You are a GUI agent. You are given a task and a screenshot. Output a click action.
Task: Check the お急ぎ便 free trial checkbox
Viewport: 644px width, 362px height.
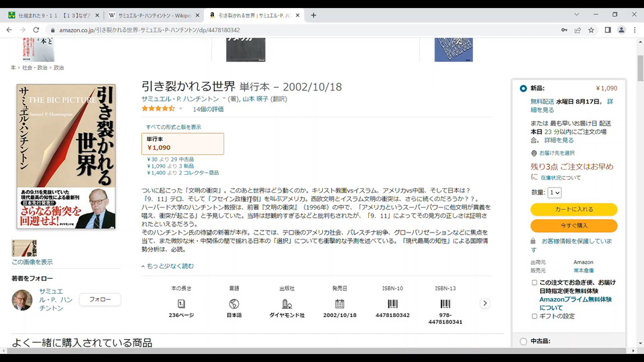(x=535, y=283)
